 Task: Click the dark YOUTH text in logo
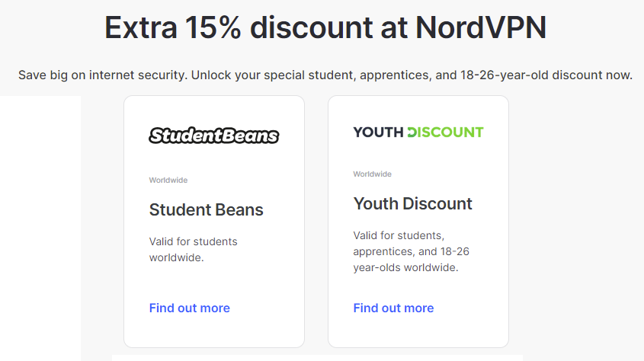[378, 132]
